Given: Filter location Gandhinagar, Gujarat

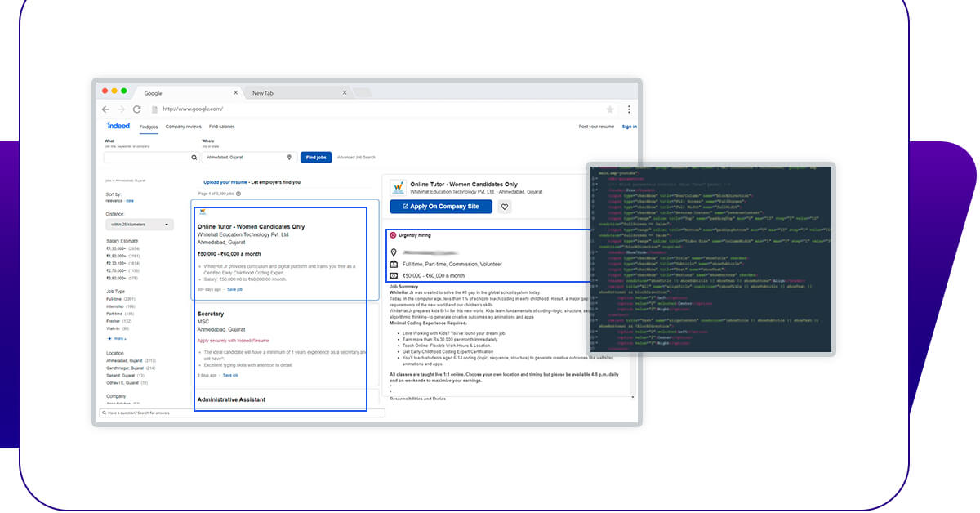Looking at the screenshot, I should [125, 368].
